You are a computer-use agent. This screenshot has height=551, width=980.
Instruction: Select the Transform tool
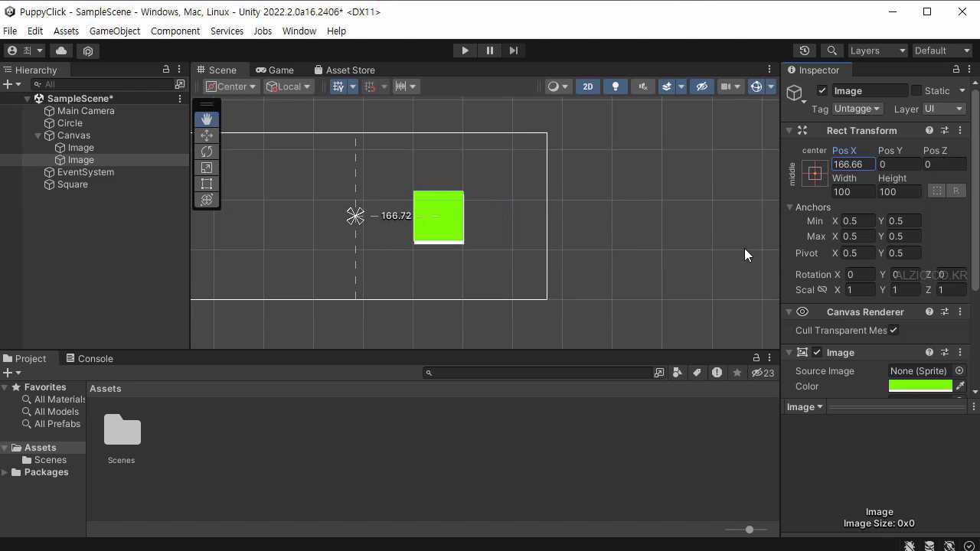(x=207, y=200)
